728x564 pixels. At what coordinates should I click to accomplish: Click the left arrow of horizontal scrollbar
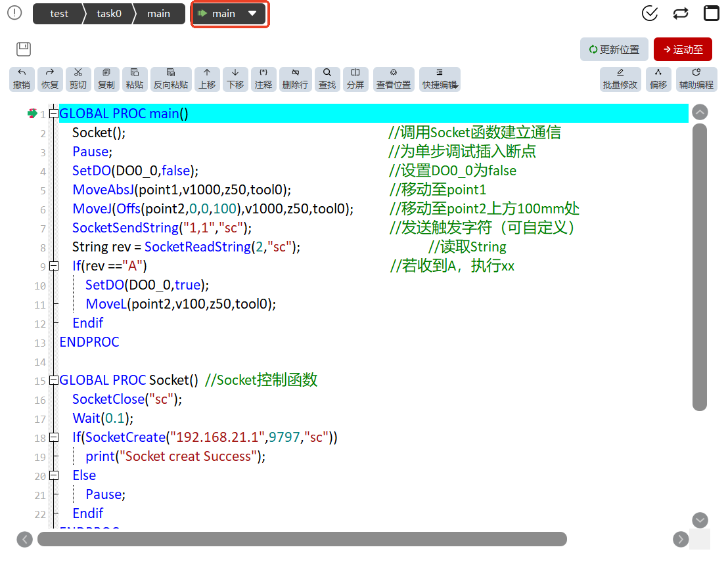coord(24,539)
